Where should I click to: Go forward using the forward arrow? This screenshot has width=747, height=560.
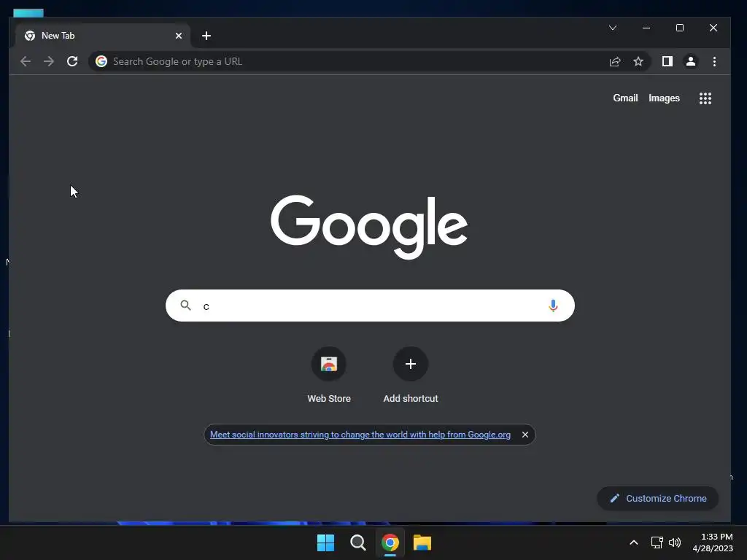49,61
